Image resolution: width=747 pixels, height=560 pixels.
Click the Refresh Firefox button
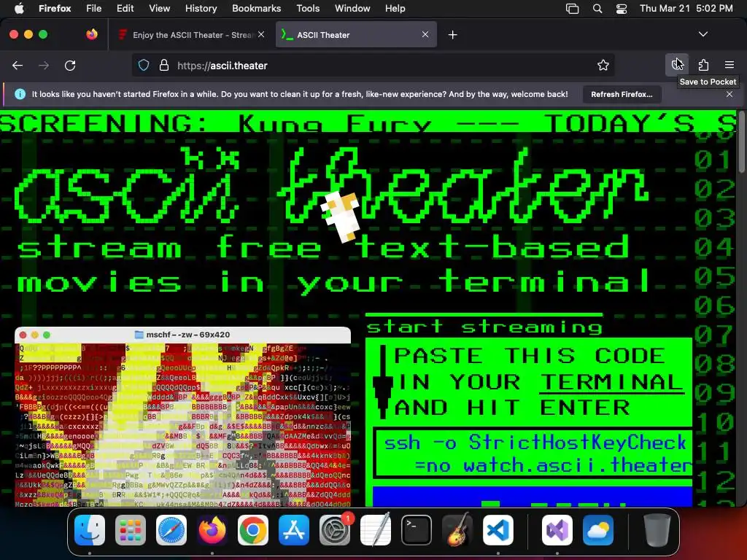point(622,94)
